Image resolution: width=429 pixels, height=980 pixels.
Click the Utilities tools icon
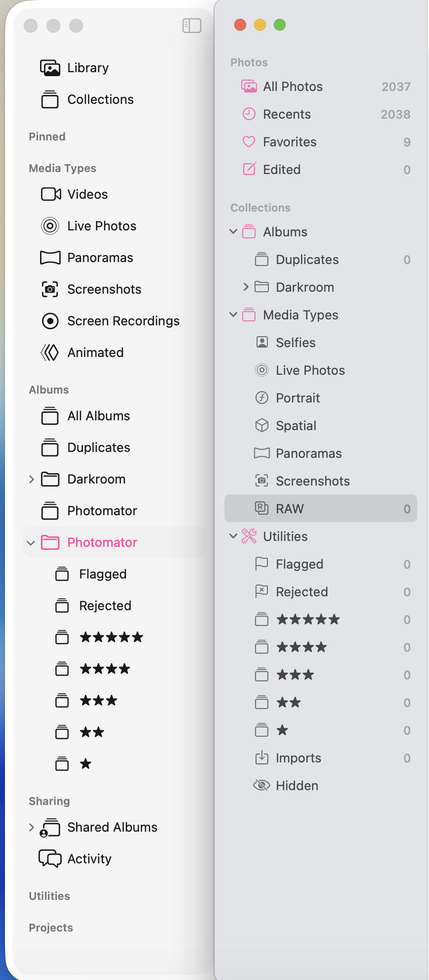[x=249, y=536]
